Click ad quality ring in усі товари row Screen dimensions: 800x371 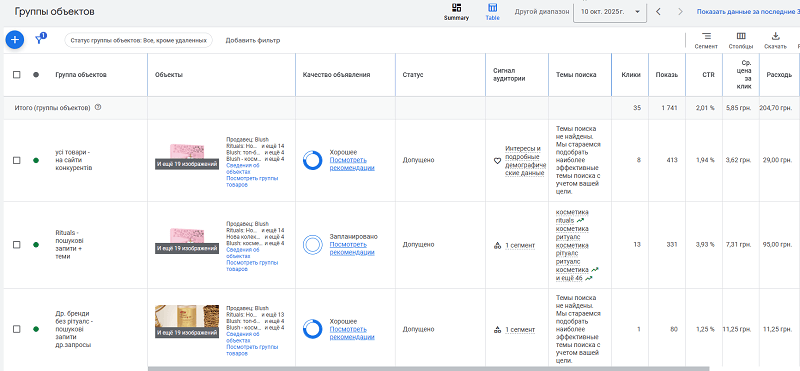[312, 160]
